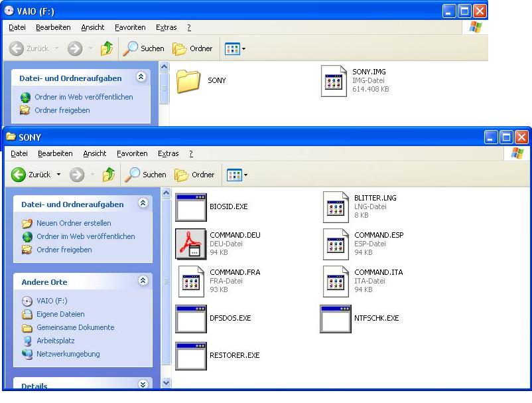
Task: Click the disabled Zurück button in VAIO window
Action: (29, 48)
